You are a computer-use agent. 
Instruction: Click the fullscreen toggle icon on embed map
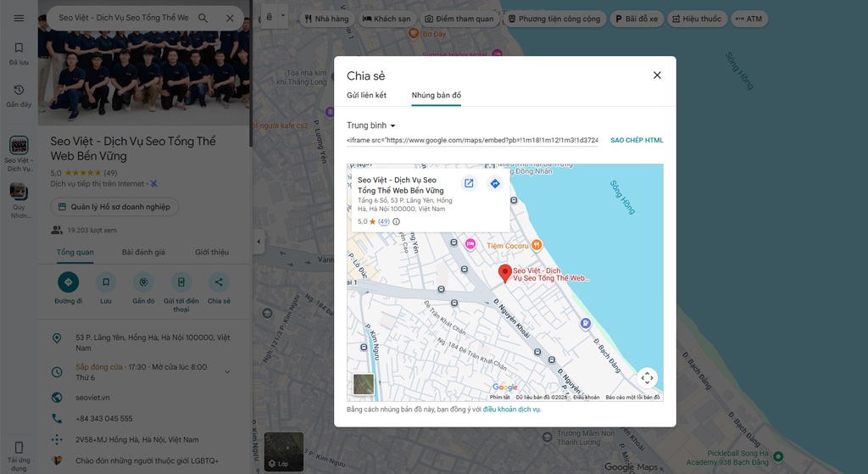coord(647,378)
